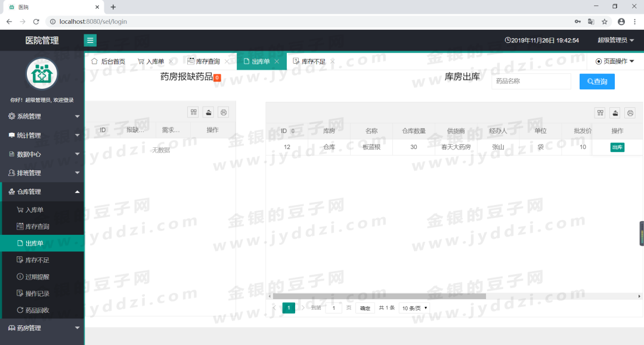Click the 仓库数量 column header
The image size is (644, 345).
[x=414, y=131]
